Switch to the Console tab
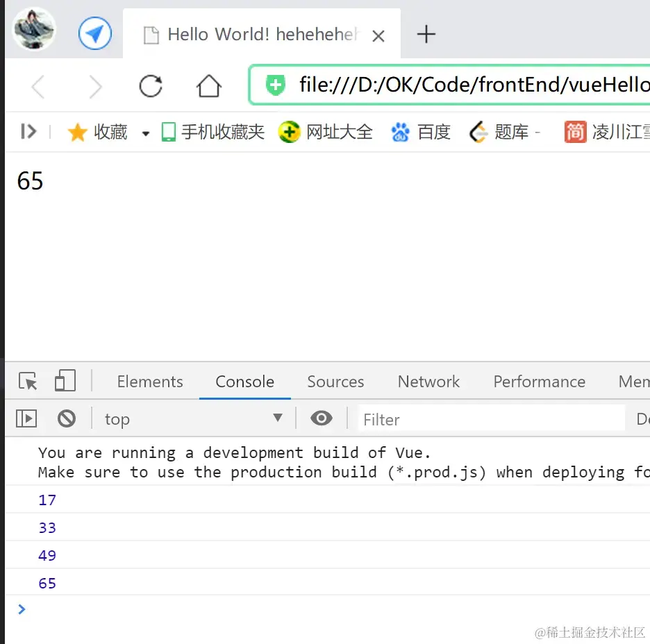Image resolution: width=650 pixels, height=644 pixels. tap(245, 382)
